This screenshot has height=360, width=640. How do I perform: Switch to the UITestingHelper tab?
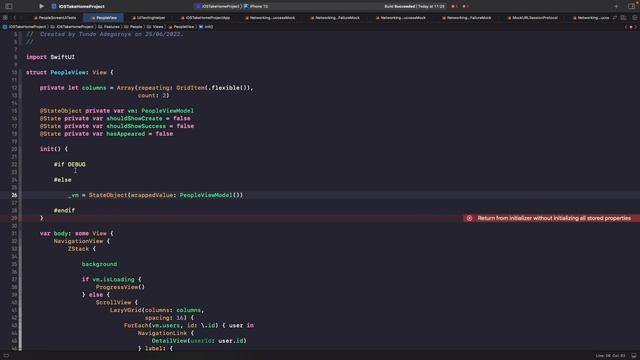[x=148, y=18]
